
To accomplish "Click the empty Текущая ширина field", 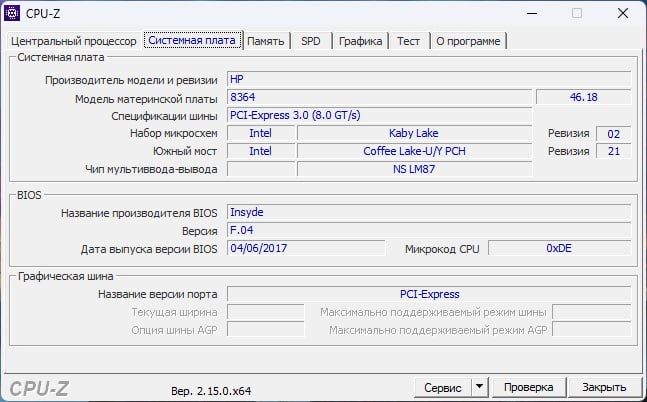I will [x=265, y=312].
